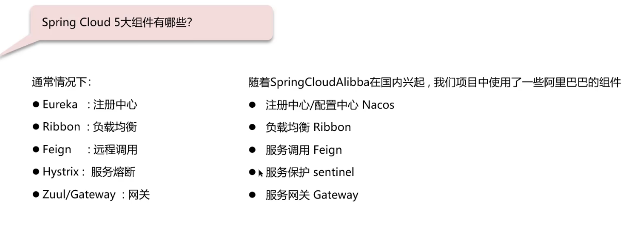Click the bullet point before "Eureka"
The height and width of the screenshot is (229, 644).
click(36, 105)
